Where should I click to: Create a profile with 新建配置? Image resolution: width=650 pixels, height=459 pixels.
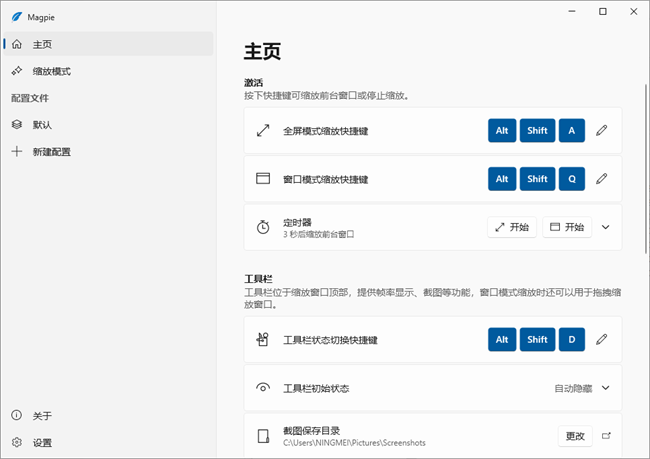click(x=51, y=152)
